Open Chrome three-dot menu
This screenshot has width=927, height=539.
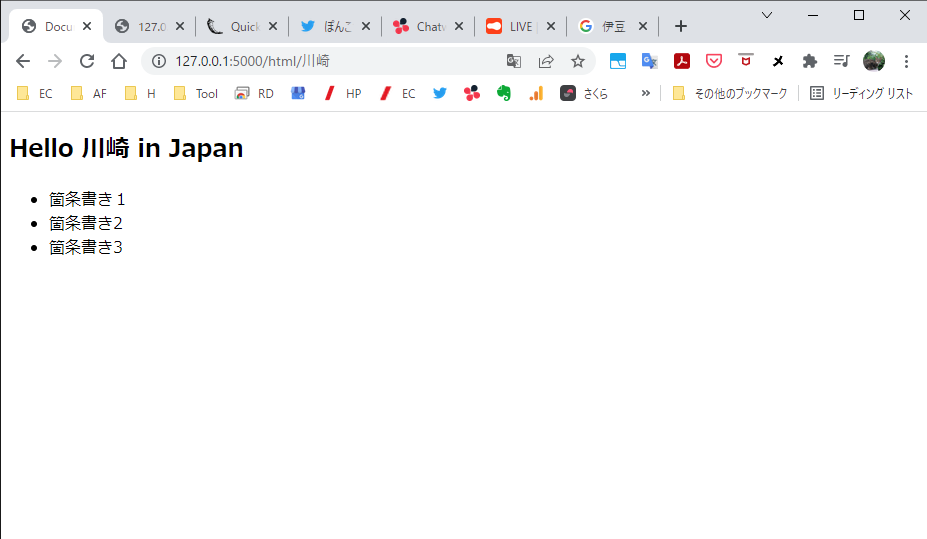[x=906, y=61]
